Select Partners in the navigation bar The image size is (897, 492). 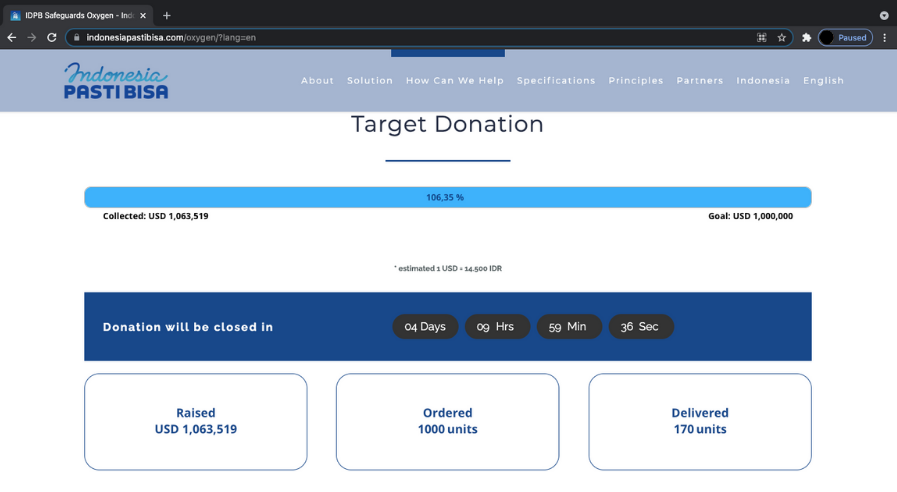(x=700, y=81)
